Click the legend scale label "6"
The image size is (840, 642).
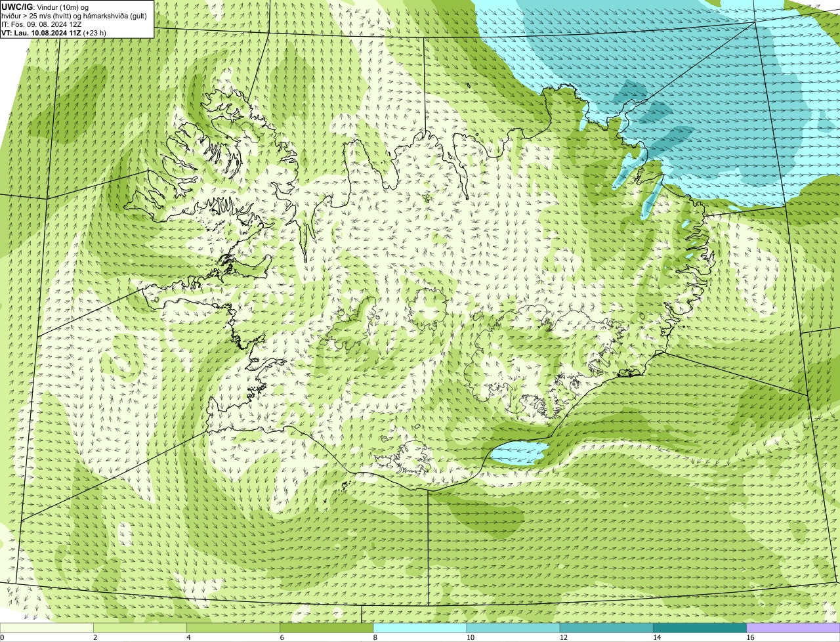282,637
